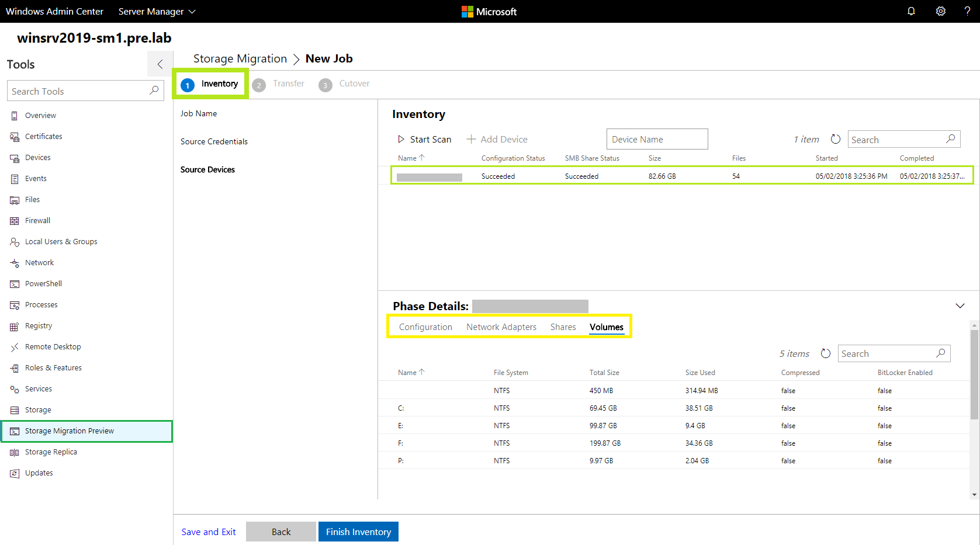Select the Source Devices section
This screenshot has height=545, width=980.
point(207,169)
